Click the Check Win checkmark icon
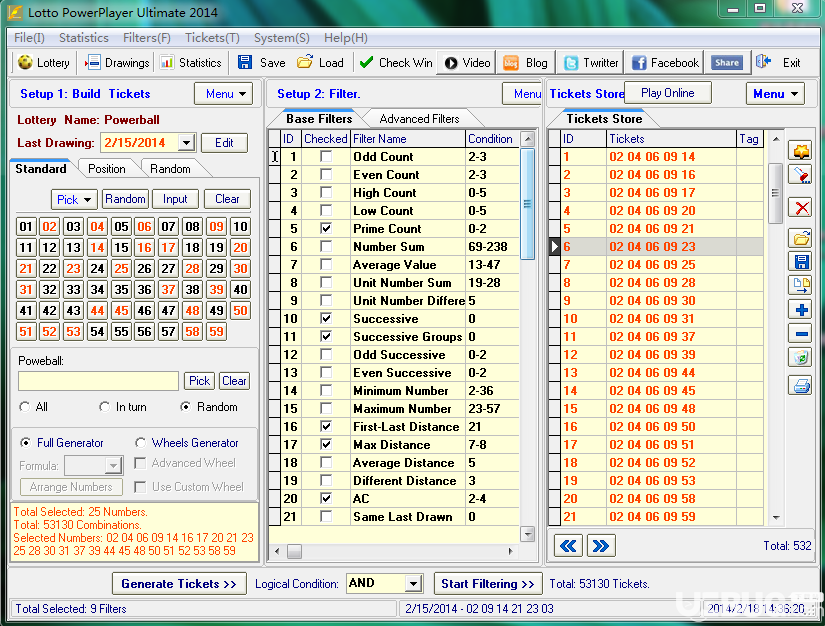Image resolution: width=825 pixels, height=626 pixels. 366,63
